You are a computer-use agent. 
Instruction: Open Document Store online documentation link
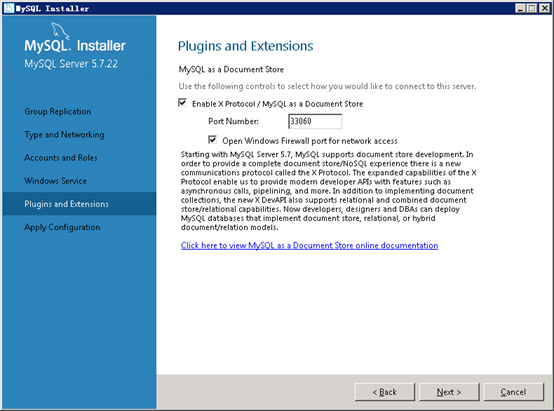[310, 245]
